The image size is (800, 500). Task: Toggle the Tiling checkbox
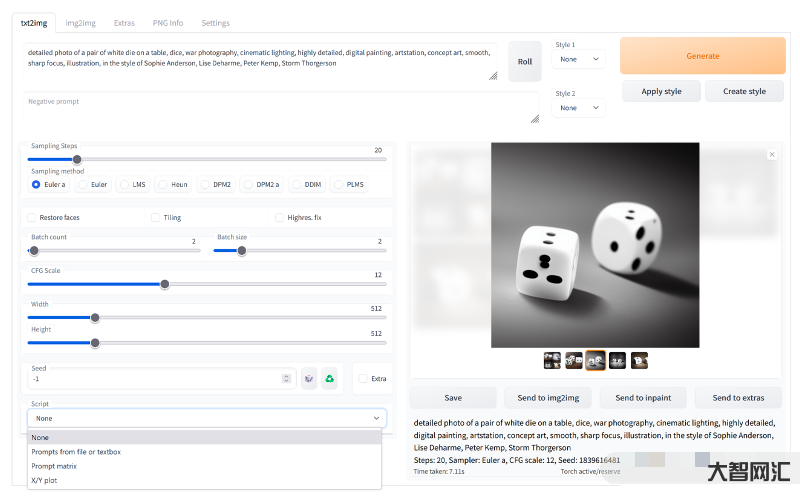tap(156, 217)
